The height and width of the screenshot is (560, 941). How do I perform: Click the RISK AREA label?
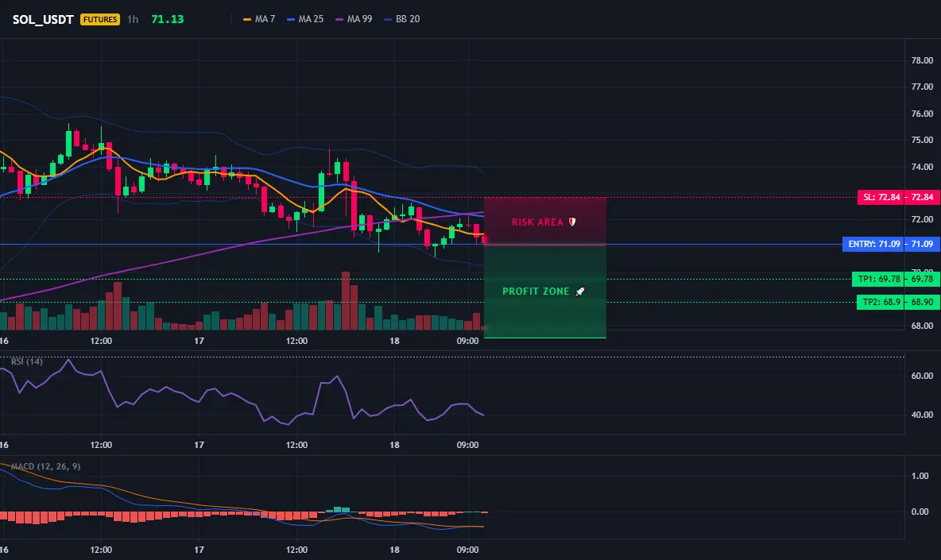[x=537, y=222]
